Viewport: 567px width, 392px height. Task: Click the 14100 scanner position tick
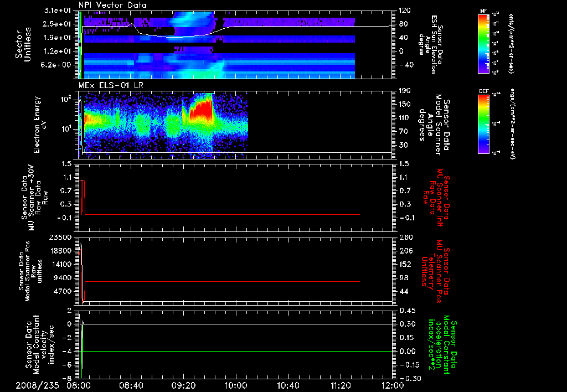tap(60, 264)
